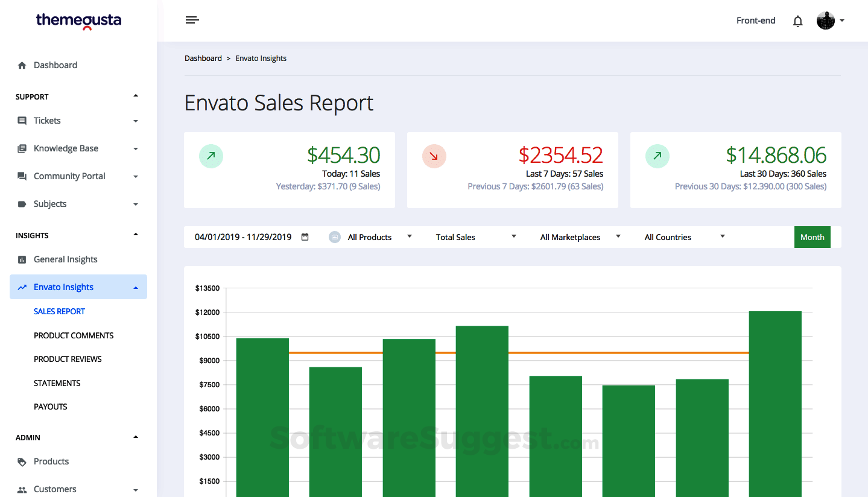Open PRODUCT COMMENTS page
Screen dimensions: 868x497
tap(74, 335)
